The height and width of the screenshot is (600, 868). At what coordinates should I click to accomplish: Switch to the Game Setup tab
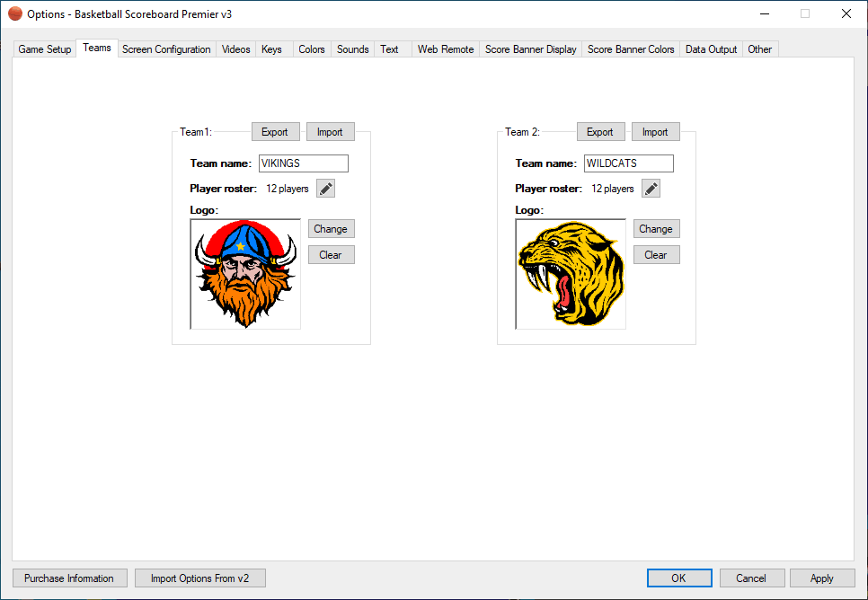click(x=45, y=49)
